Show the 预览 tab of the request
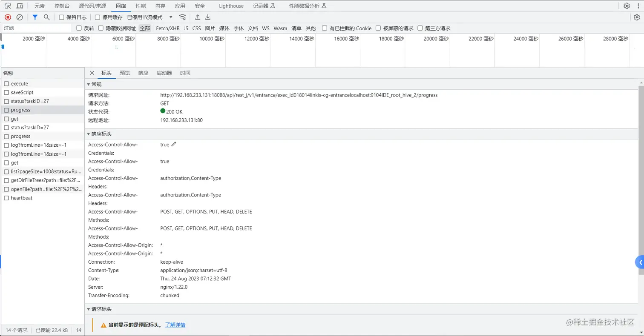Viewport: 644px width, 336px height. [x=125, y=73]
